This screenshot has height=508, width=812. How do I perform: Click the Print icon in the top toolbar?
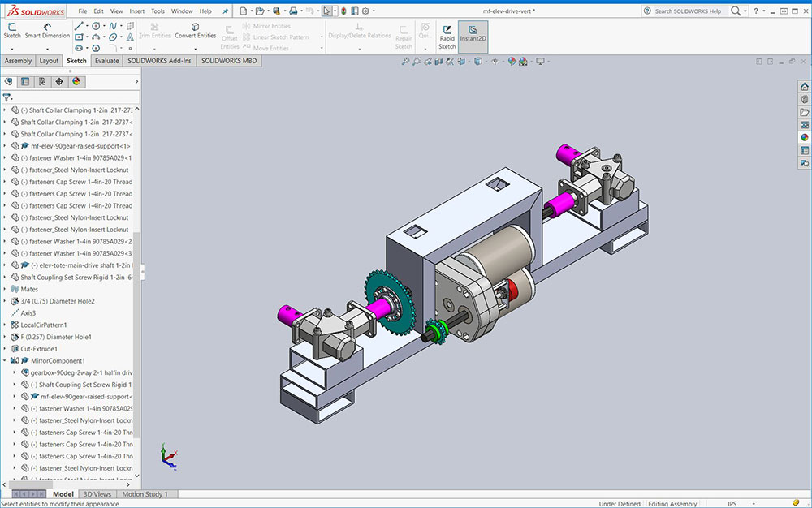pos(293,11)
